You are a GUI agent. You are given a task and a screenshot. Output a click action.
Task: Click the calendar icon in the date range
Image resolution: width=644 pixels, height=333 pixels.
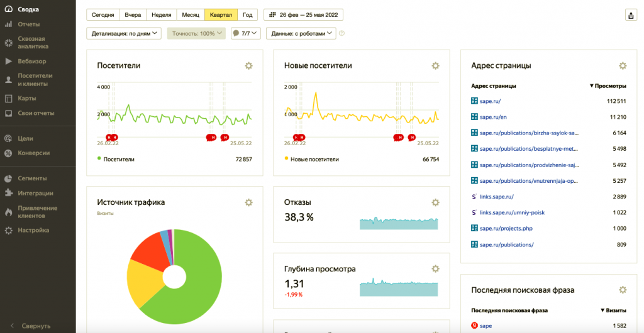(272, 14)
